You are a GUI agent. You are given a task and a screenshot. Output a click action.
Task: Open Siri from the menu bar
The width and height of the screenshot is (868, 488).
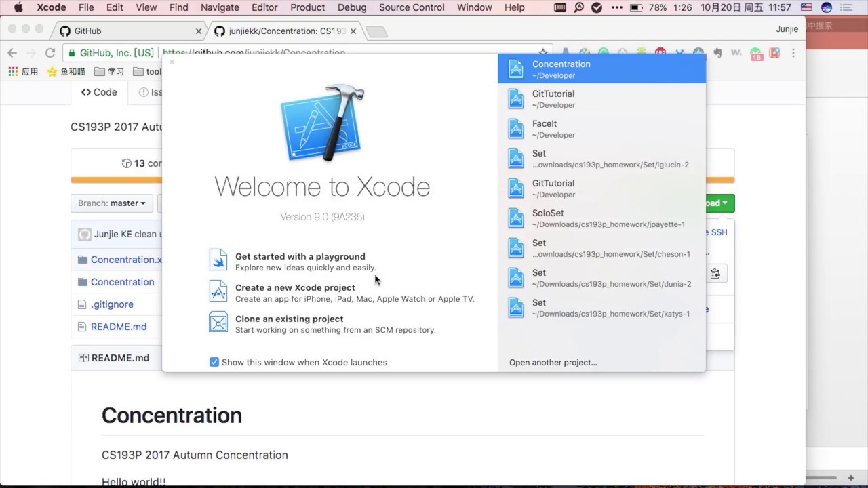827,7
